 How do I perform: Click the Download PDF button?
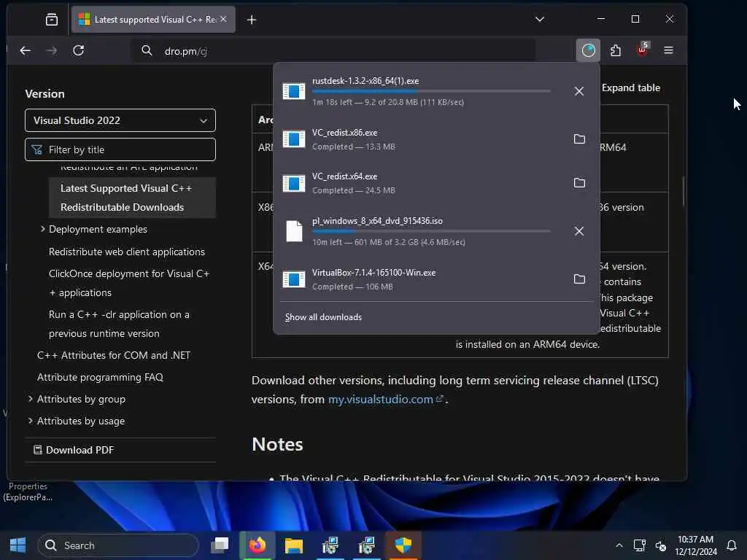tap(74, 450)
